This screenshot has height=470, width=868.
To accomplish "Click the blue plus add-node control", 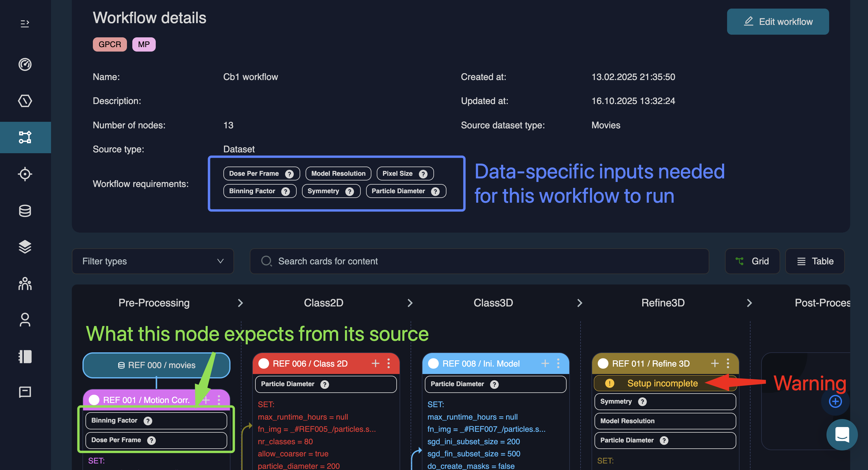I will coord(835,401).
